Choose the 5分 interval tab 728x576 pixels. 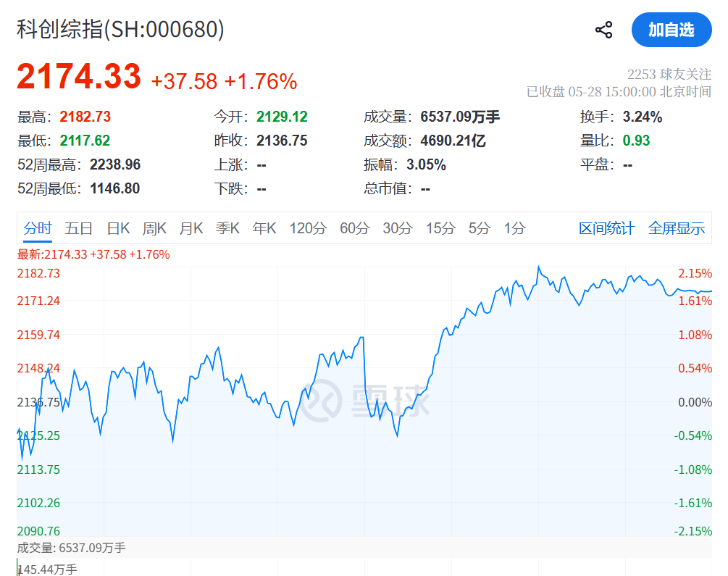click(x=480, y=228)
